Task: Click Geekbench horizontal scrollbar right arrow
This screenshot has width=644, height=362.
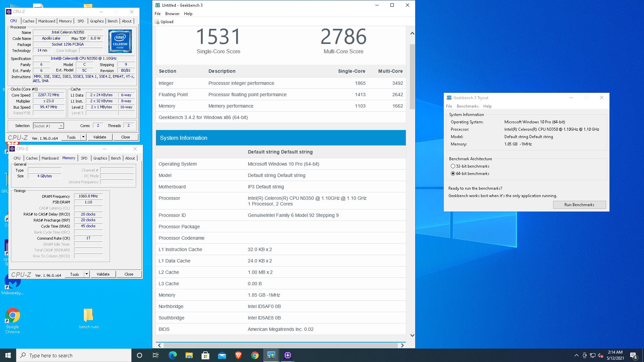Action: (x=402, y=345)
